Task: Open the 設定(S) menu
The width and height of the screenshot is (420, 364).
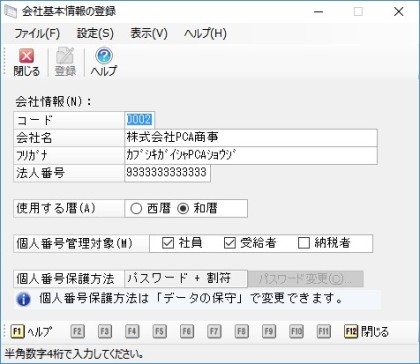Action: (95, 33)
